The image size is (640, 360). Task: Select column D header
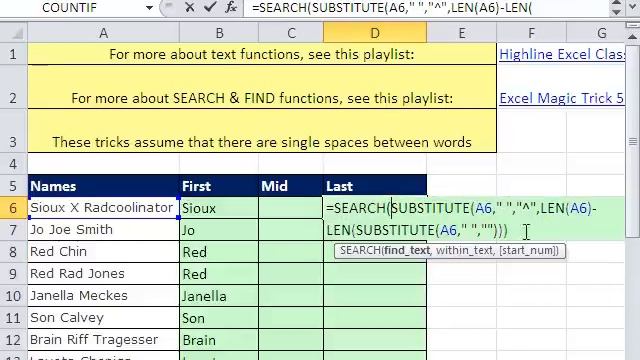tap(375, 33)
